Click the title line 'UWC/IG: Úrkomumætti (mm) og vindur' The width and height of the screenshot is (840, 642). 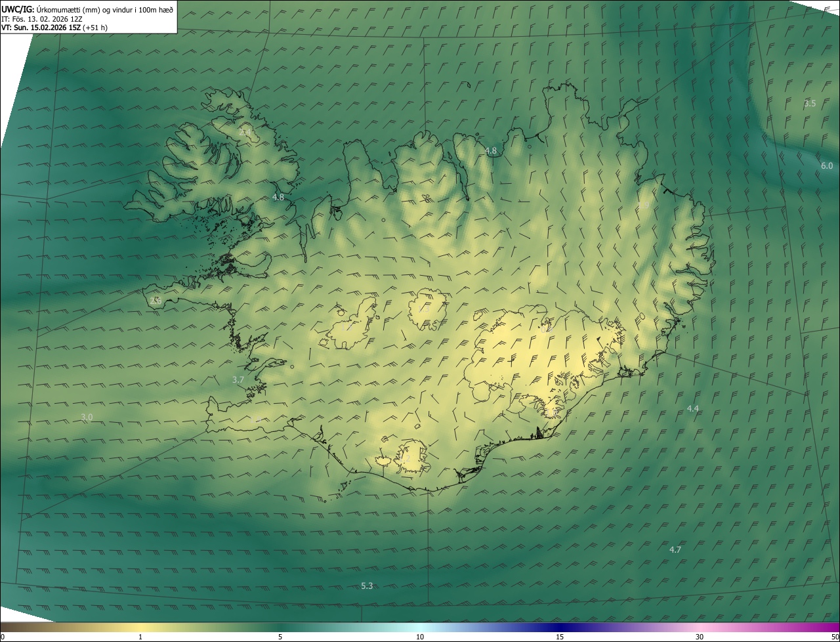click(87, 9)
